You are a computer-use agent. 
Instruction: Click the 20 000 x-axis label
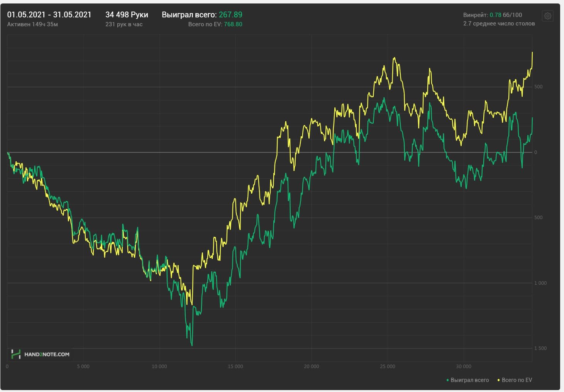311,367
